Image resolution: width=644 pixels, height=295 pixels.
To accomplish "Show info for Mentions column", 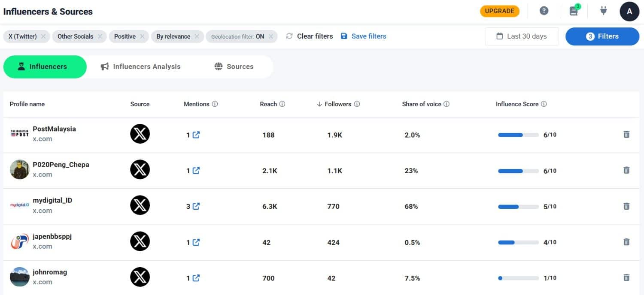I will click(x=215, y=104).
